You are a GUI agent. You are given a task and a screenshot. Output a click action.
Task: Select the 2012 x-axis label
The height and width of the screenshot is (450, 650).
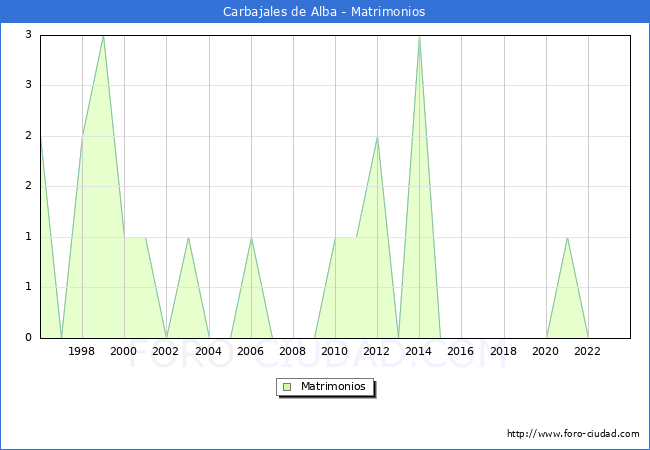(376, 351)
